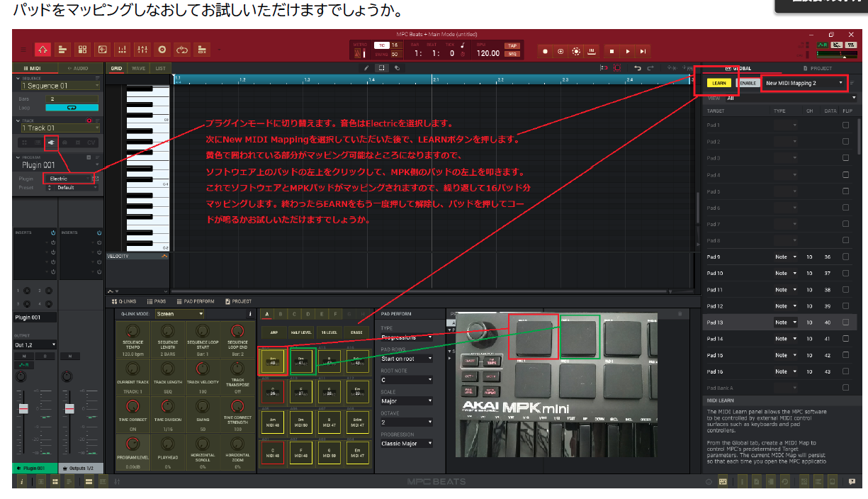Switch to the MIDI tab
The width and height of the screenshot is (868, 499).
click(35, 68)
